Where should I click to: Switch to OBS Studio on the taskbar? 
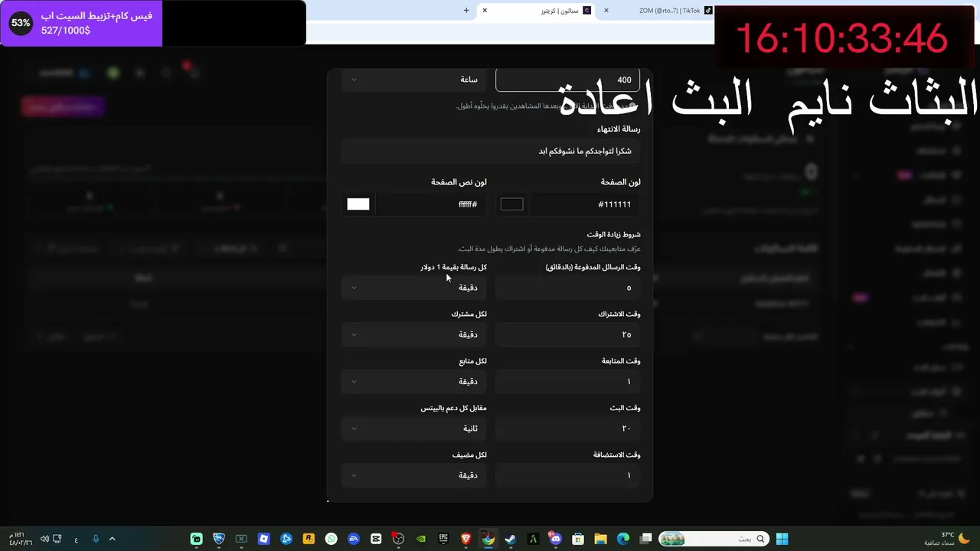click(398, 539)
